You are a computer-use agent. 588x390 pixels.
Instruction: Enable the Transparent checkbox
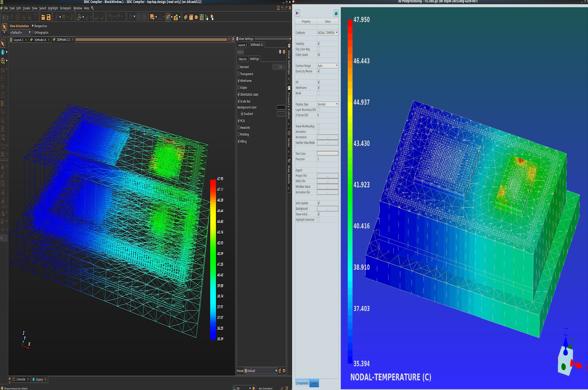pyautogui.click(x=239, y=74)
